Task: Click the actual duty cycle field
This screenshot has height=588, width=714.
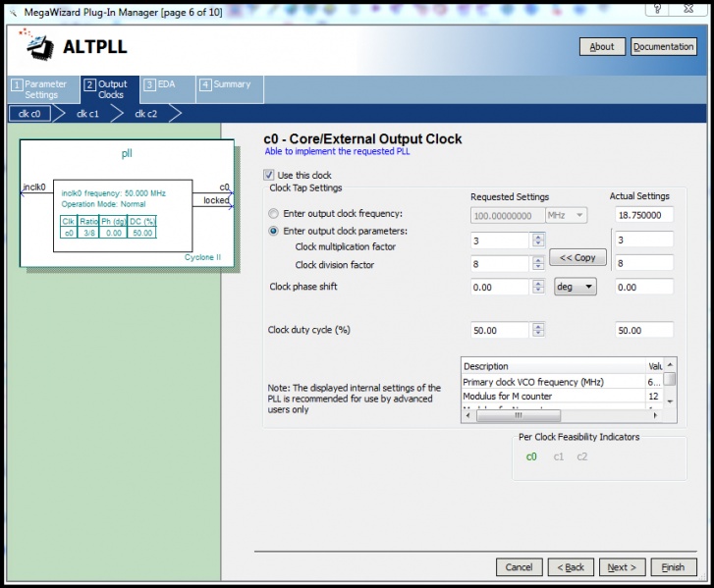Action: coord(644,330)
